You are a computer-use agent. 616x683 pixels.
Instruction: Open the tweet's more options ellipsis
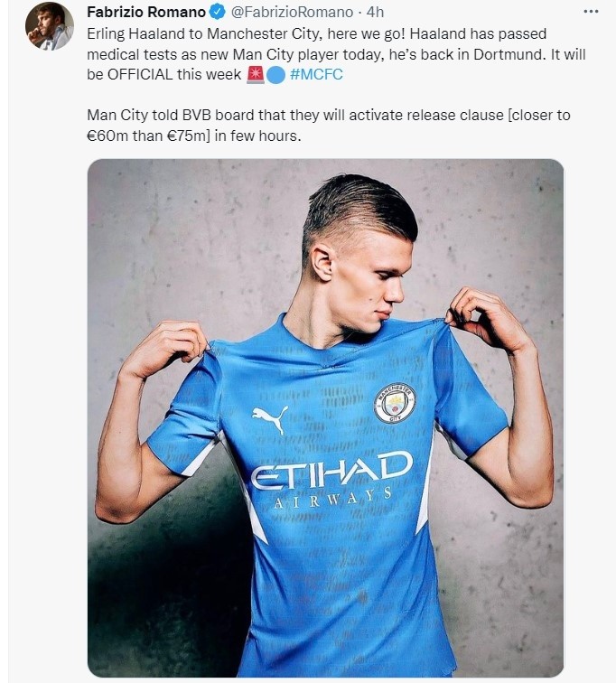(x=591, y=12)
